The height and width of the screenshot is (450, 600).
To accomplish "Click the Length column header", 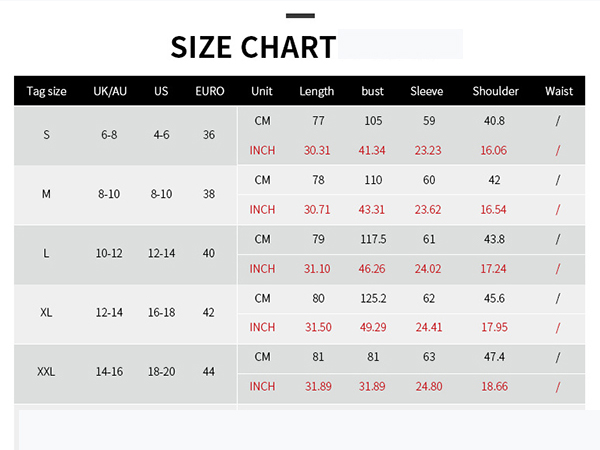I will pos(316,91).
